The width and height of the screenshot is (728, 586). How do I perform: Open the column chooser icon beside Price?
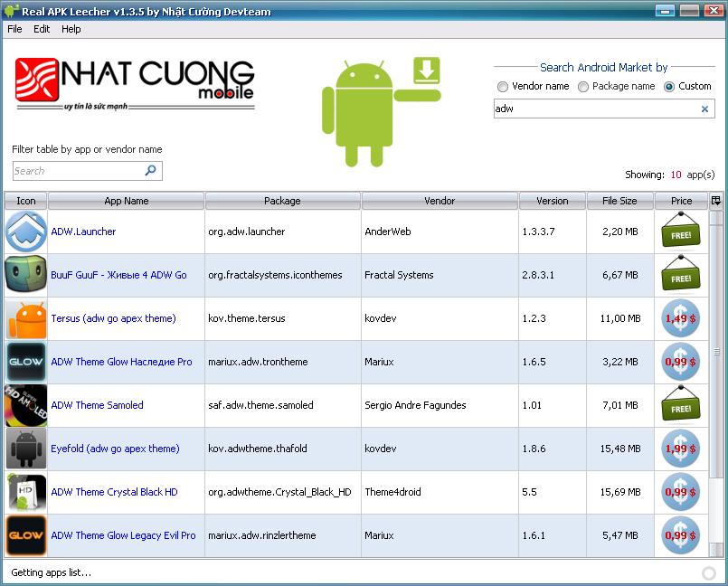tap(716, 201)
